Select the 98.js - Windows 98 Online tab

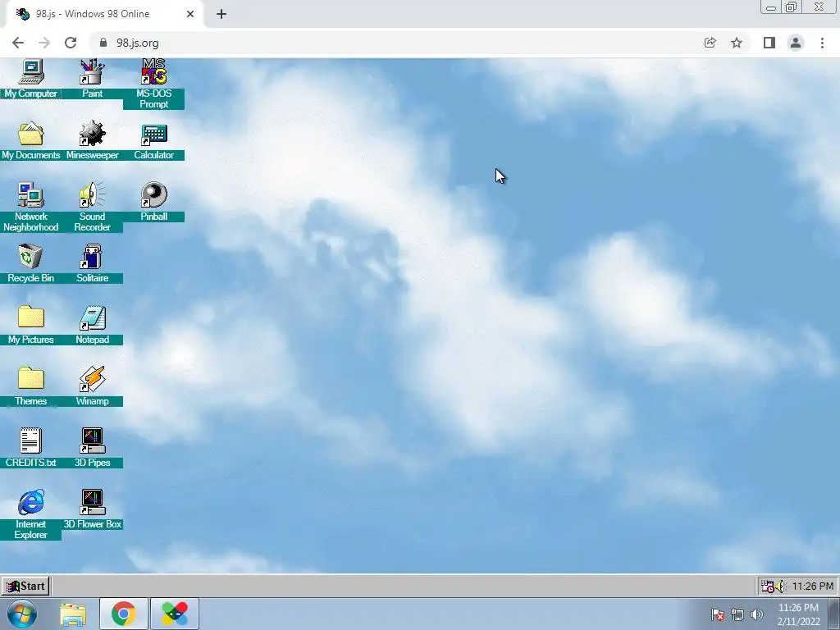coord(104,14)
